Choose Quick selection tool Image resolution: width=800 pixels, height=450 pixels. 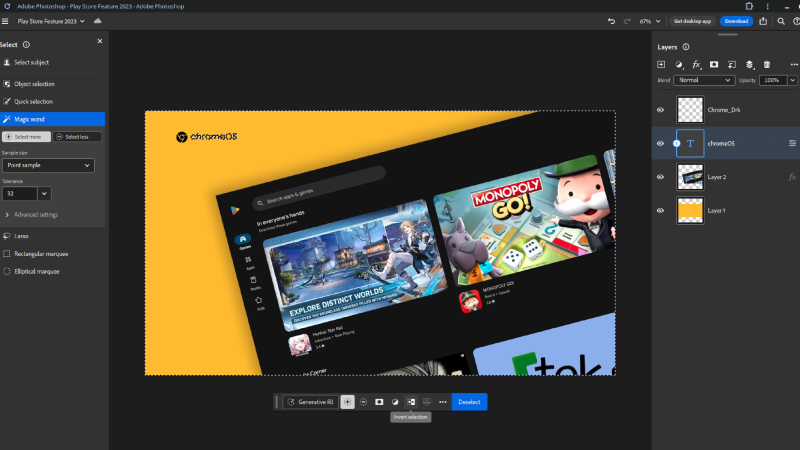tap(28, 102)
